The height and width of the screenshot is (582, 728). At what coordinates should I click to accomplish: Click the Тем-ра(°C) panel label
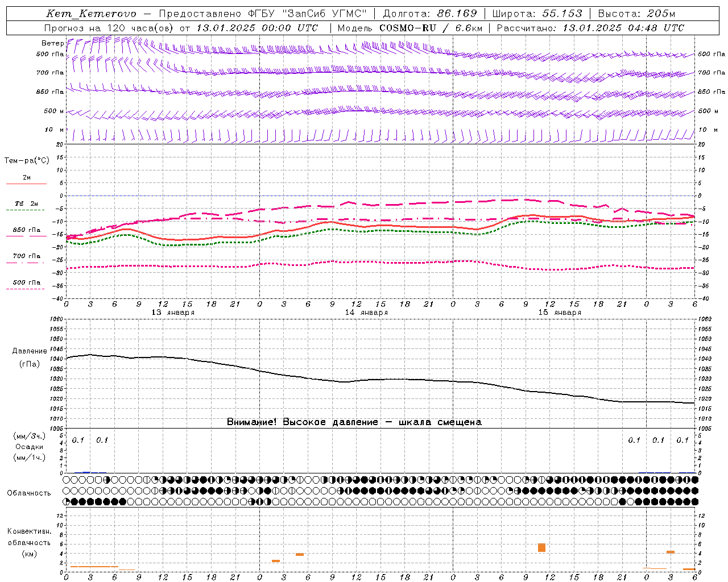[x=27, y=160]
